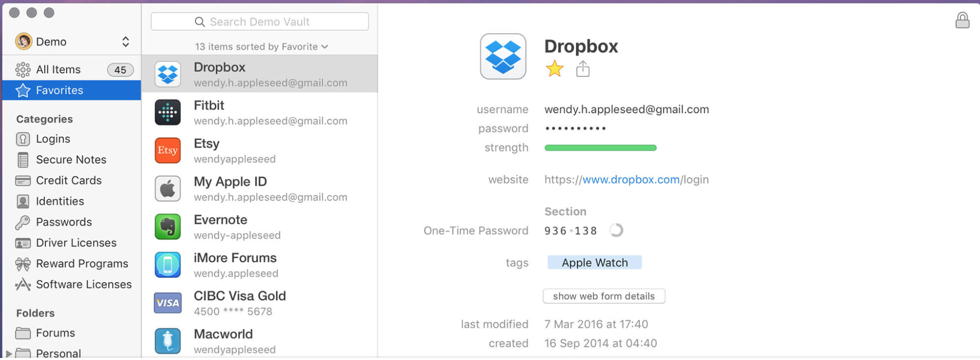Click the Favorites star icon in sidebar

pos(23,90)
